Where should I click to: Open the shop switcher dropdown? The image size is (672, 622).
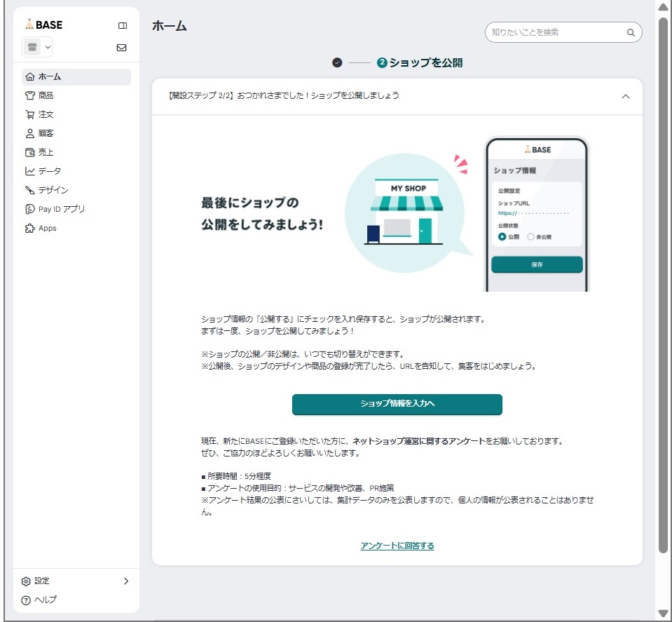(x=38, y=48)
